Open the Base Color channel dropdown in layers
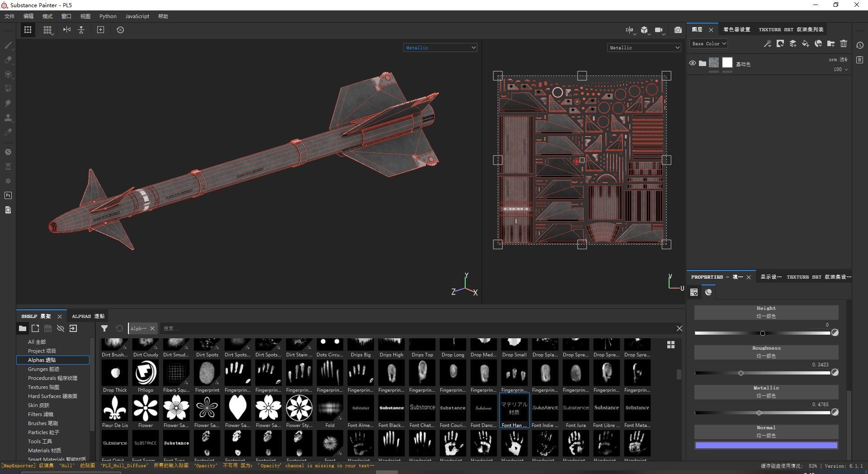The height and width of the screenshot is (474, 868). (x=708, y=44)
